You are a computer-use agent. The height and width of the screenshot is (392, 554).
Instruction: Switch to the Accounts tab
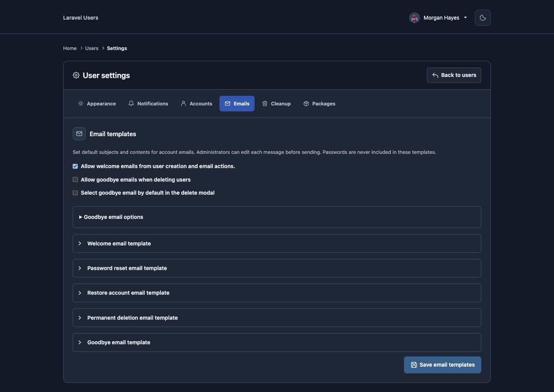[197, 103]
